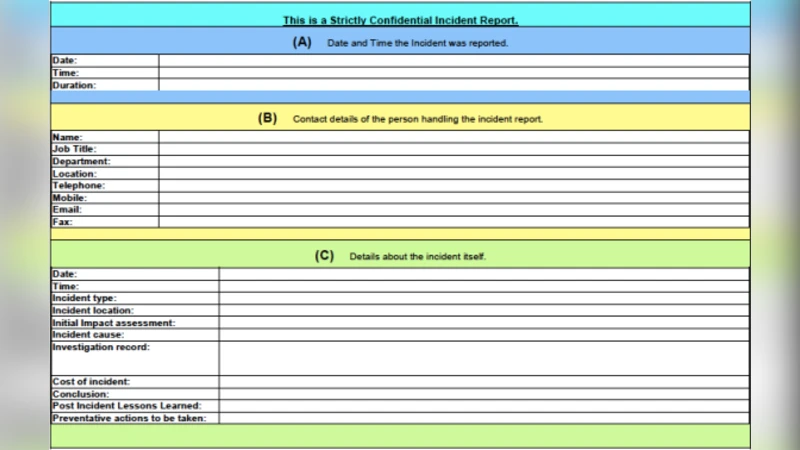Click the Name input cell
The width and height of the screenshot is (800, 450).
coord(453,137)
